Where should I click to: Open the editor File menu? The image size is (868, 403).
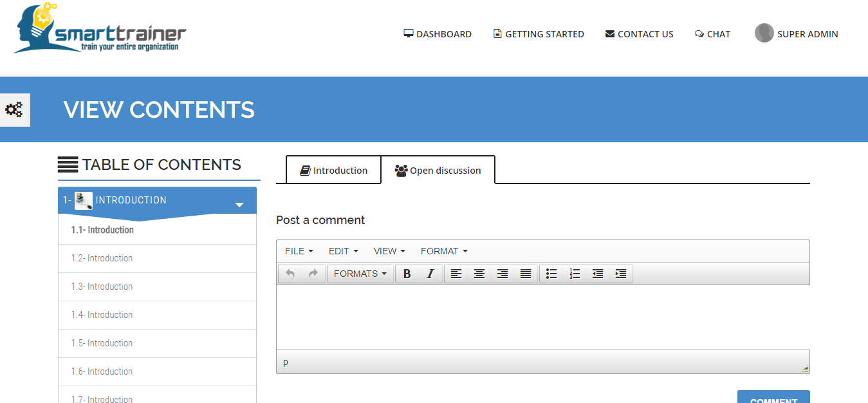299,251
